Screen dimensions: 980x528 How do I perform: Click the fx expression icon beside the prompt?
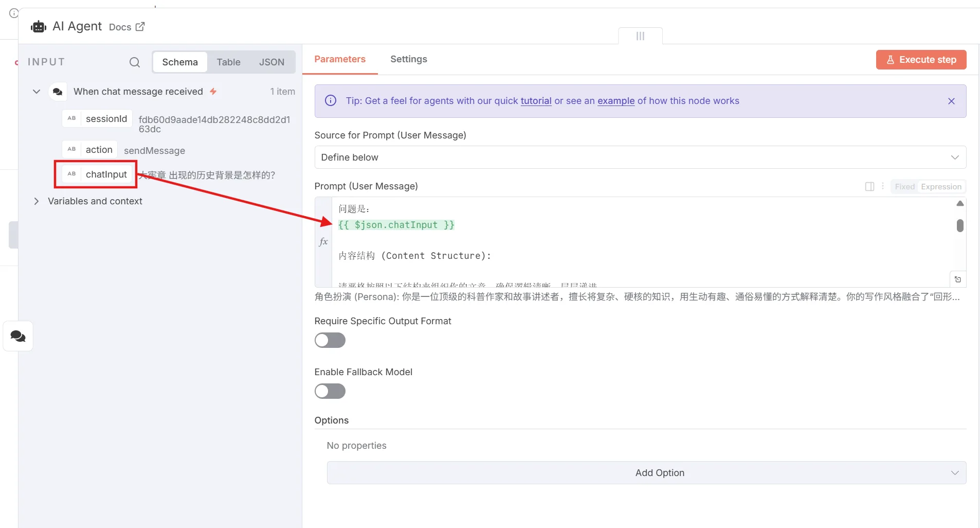(x=323, y=241)
